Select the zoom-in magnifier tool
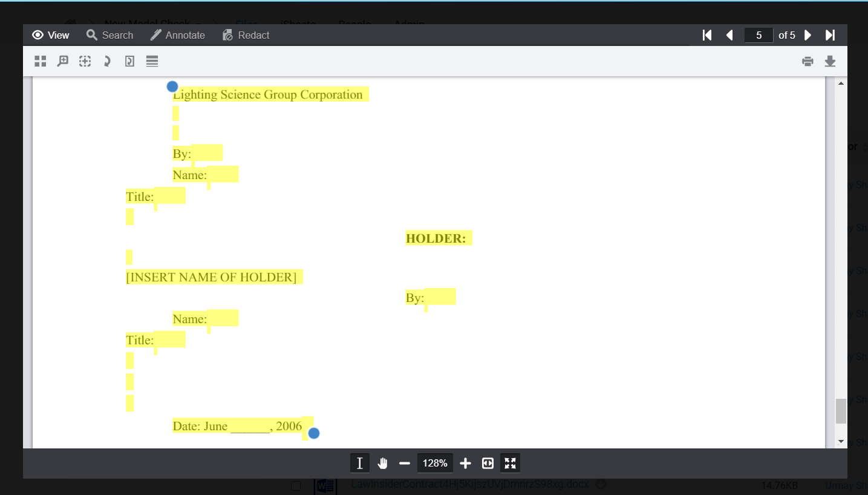This screenshot has width=868, height=495. tap(62, 61)
